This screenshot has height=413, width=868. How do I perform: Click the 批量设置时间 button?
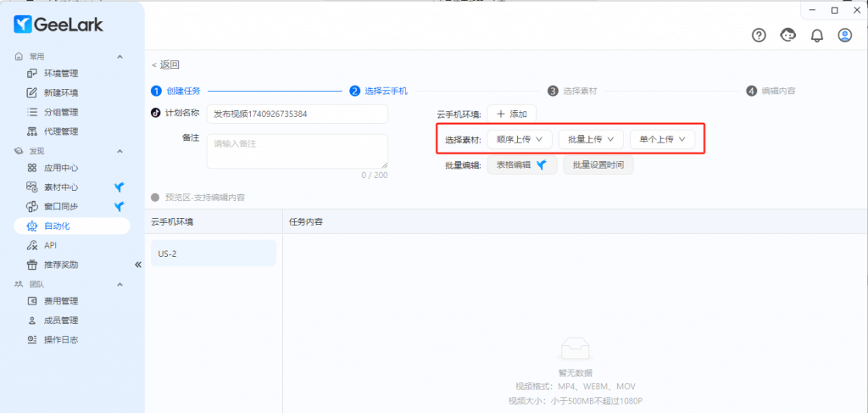pos(598,165)
